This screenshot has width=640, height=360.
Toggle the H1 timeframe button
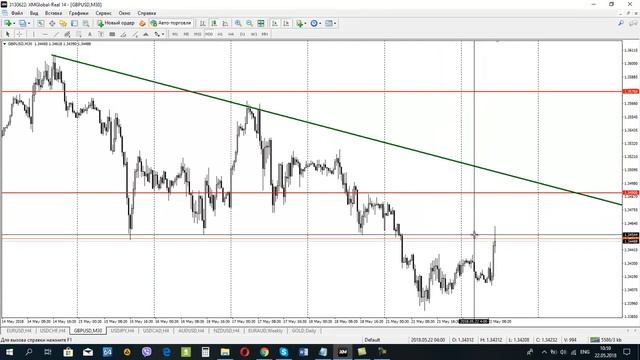point(220,34)
